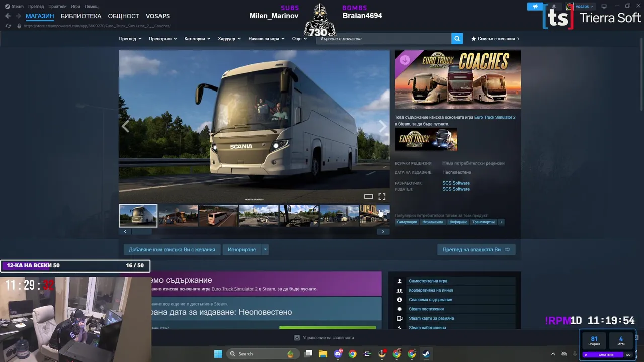Screen dimensions: 644x362
Task: Open the download management icon at the bottom
Action: (x=297, y=338)
